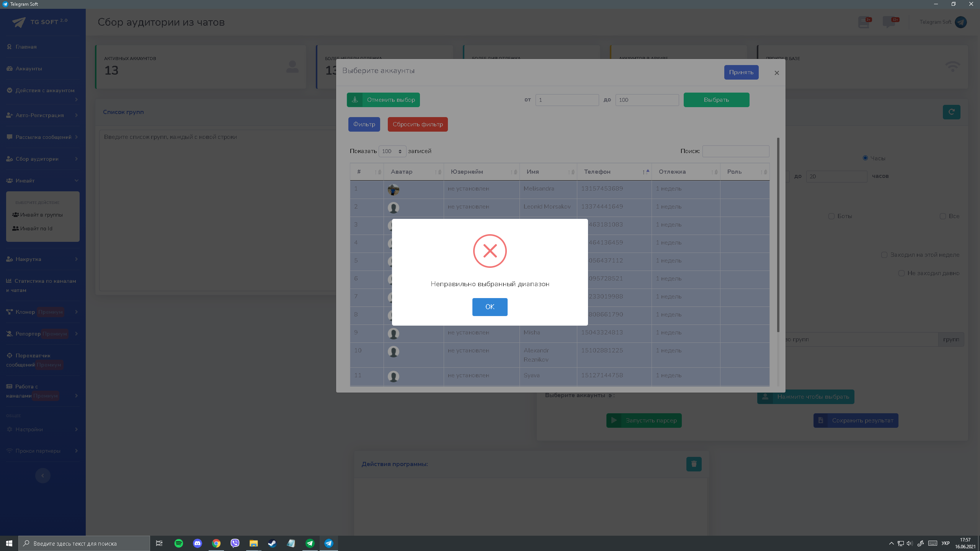Screen dimensions: 980x551
Task: Open the records count dropdown showing 100
Action: pos(392,151)
